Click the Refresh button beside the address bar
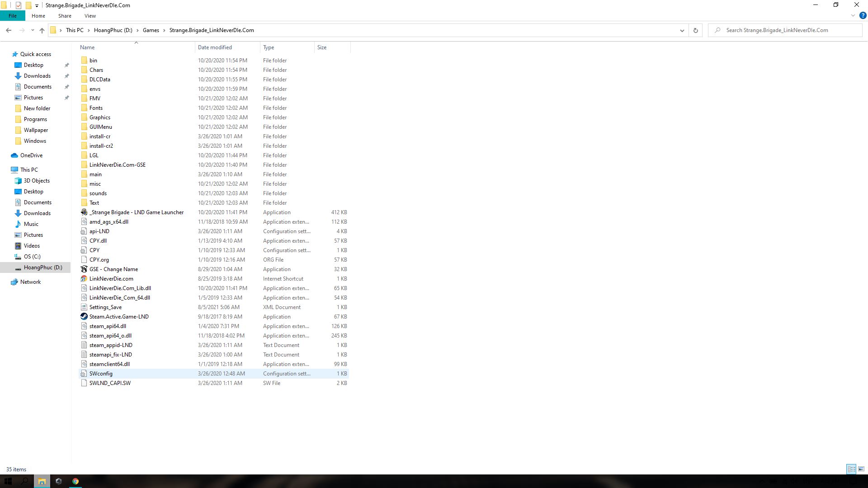The width and height of the screenshot is (868, 488). [695, 30]
